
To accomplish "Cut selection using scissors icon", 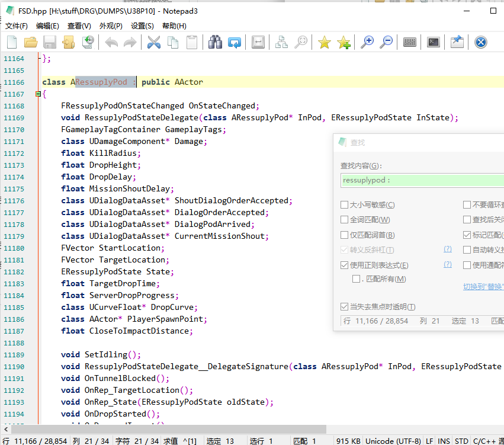I will (x=154, y=42).
